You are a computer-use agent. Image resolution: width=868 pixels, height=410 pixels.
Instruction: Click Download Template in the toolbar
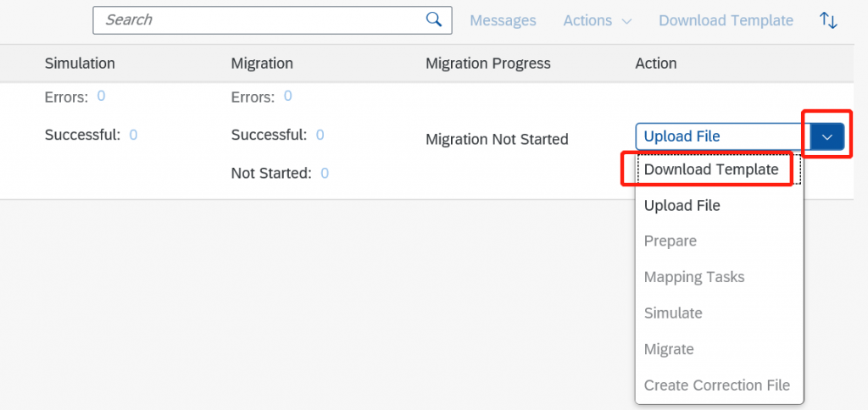pyautogui.click(x=726, y=20)
